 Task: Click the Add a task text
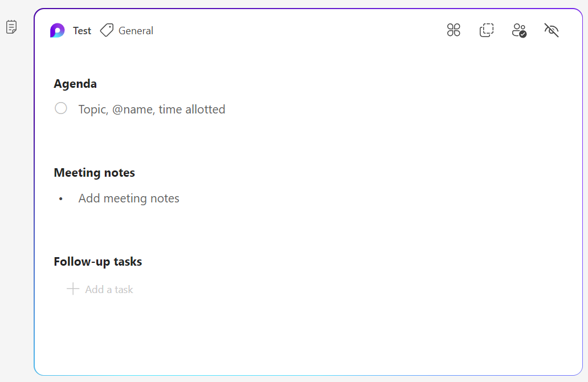click(109, 290)
